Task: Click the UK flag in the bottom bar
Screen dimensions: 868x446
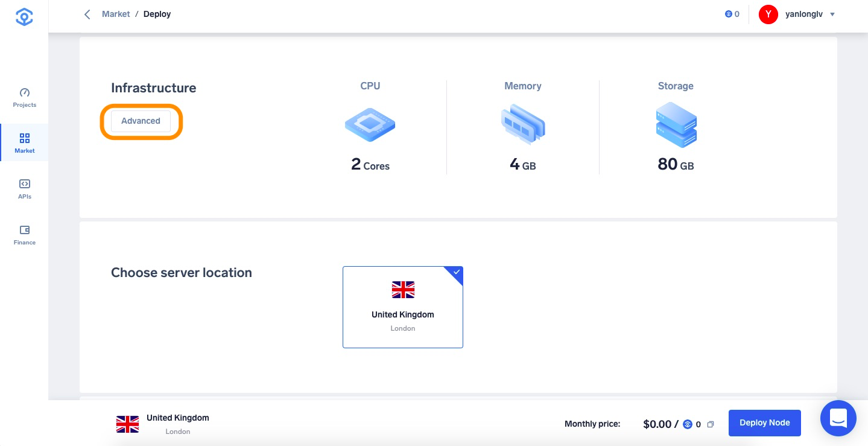Action: [127, 424]
